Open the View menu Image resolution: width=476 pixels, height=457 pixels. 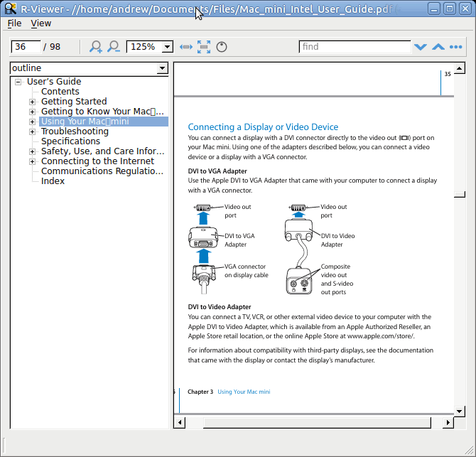(41, 23)
